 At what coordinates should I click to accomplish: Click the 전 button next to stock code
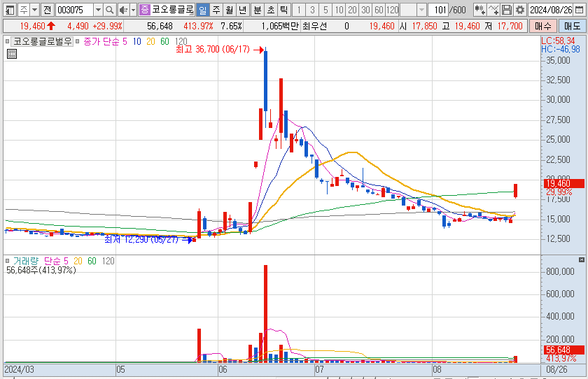pos(48,10)
